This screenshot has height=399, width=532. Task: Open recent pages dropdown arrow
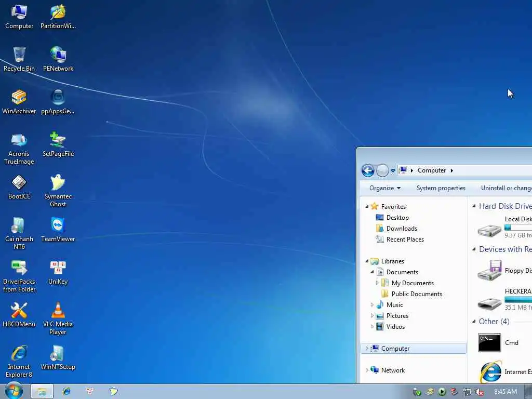click(393, 171)
